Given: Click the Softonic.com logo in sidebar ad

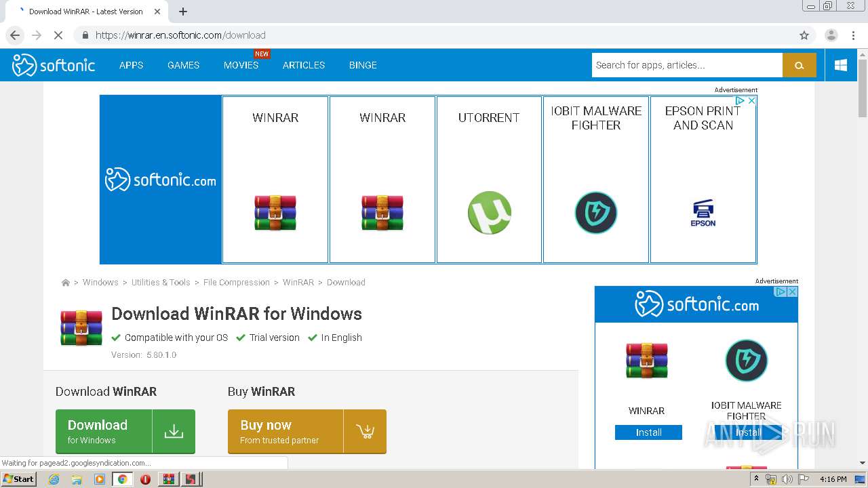Looking at the screenshot, I should [696, 304].
